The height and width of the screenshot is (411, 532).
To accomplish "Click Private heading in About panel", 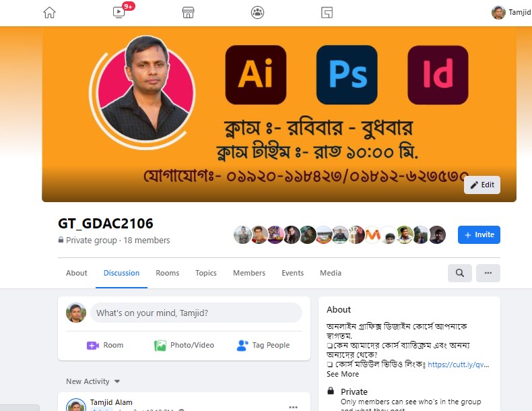I will (354, 391).
